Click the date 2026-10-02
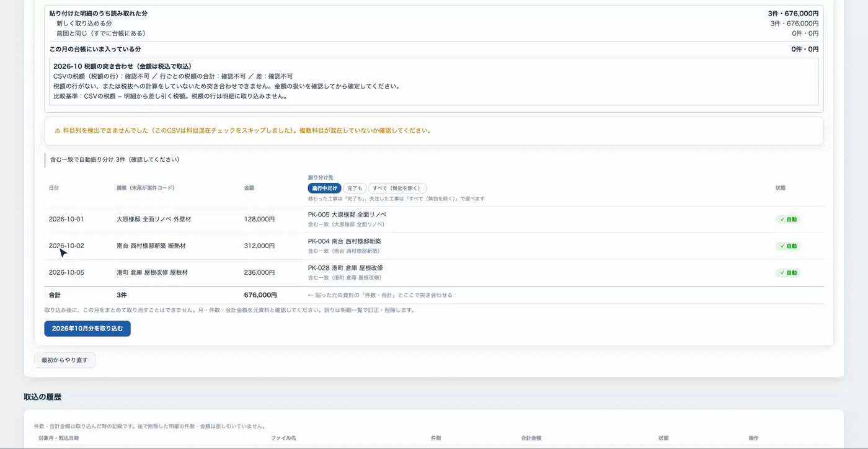868x449 pixels. click(x=66, y=246)
